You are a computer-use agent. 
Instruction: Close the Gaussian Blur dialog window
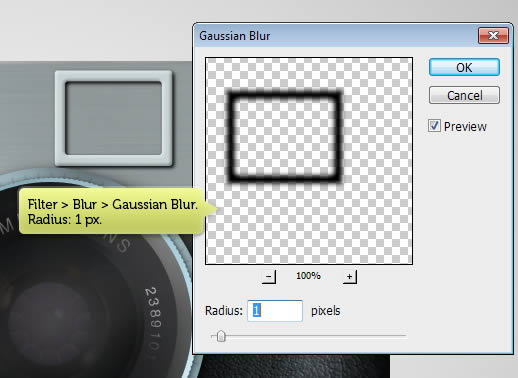tap(493, 35)
